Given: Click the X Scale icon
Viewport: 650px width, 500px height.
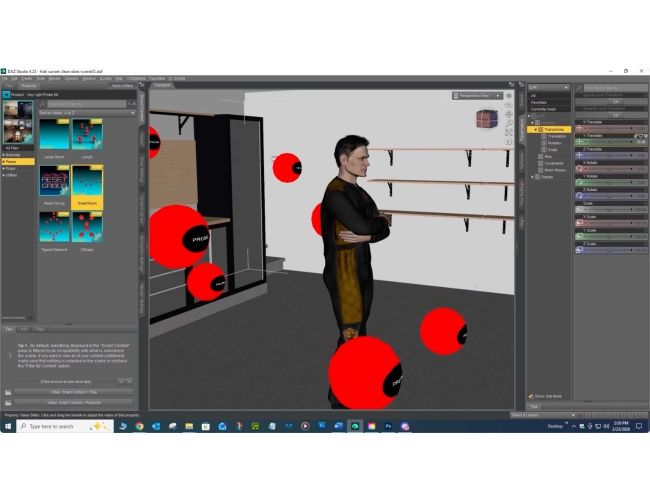Looking at the screenshot, I should point(579,223).
